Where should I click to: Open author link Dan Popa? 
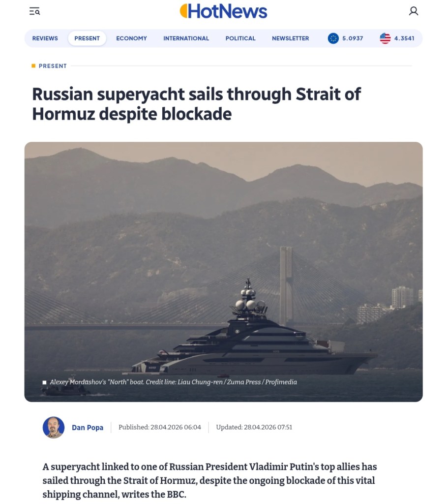(x=88, y=428)
